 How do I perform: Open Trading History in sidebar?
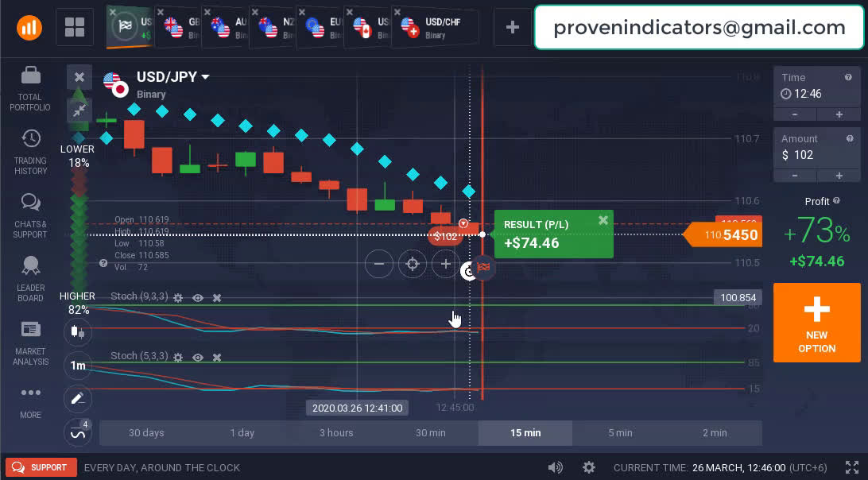(x=30, y=139)
